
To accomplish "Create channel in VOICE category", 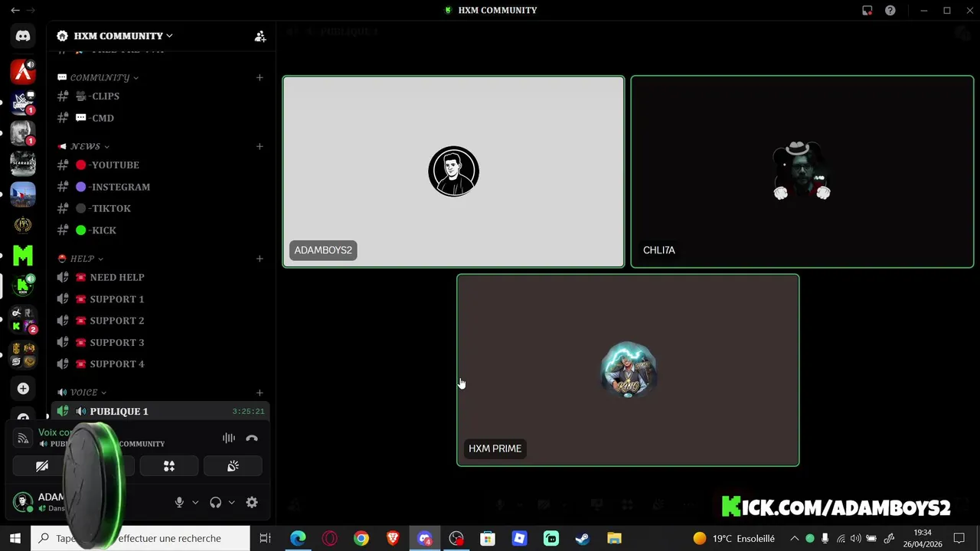I will (x=260, y=393).
